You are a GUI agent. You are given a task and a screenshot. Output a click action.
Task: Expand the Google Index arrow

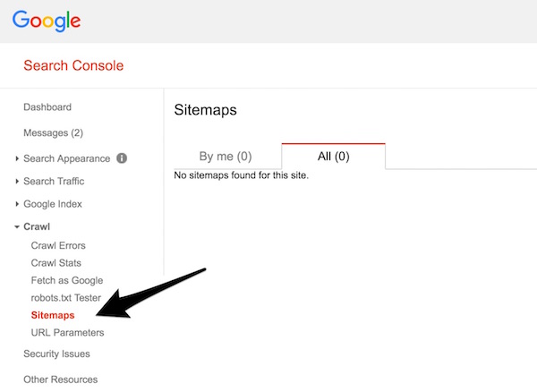17,204
